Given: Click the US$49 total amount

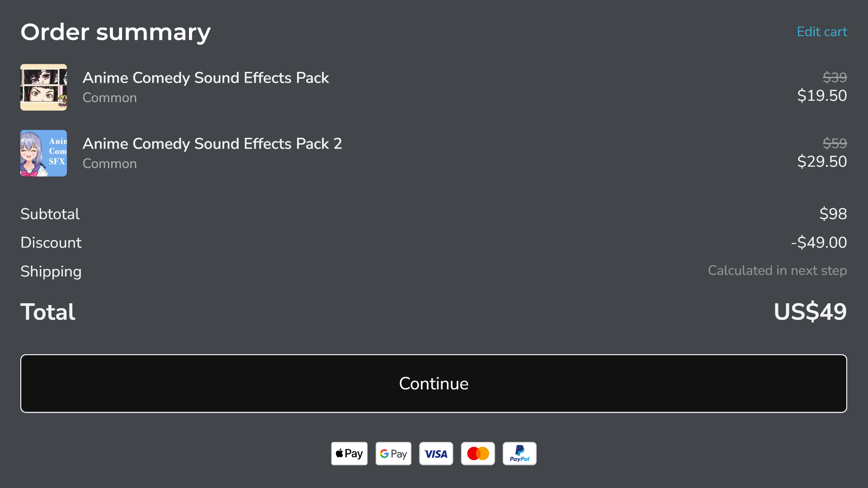Looking at the screenshot, I should [810, 312].
